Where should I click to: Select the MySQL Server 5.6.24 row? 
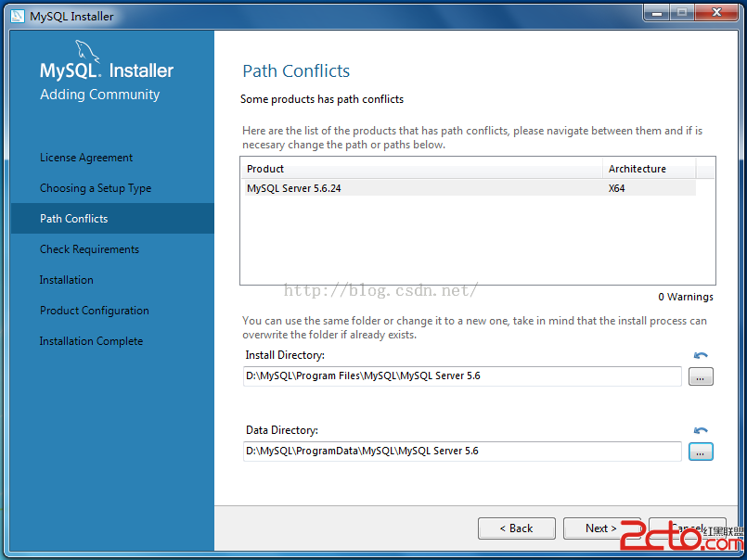(x=470, y=188)
